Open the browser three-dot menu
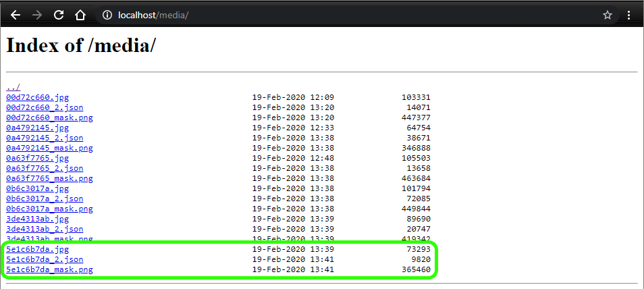The height and width of the screenshot is (289, 644). (628, 16)
